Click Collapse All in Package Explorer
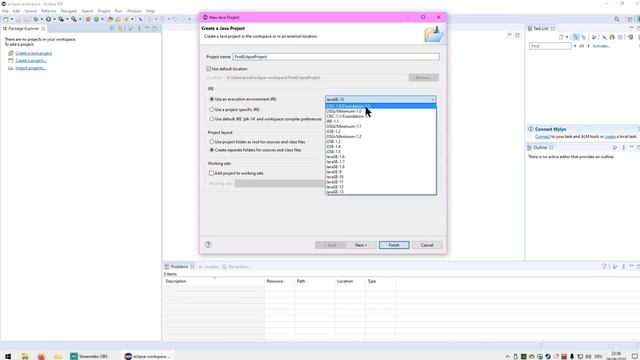 pyautogui.click(x=113, y=29)
